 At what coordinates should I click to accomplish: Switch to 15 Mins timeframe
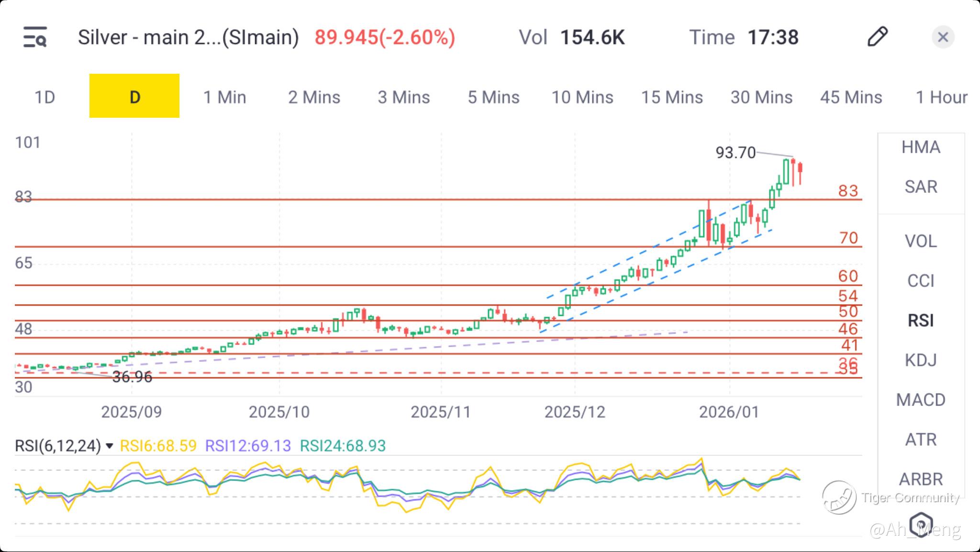tap(672, 97)
